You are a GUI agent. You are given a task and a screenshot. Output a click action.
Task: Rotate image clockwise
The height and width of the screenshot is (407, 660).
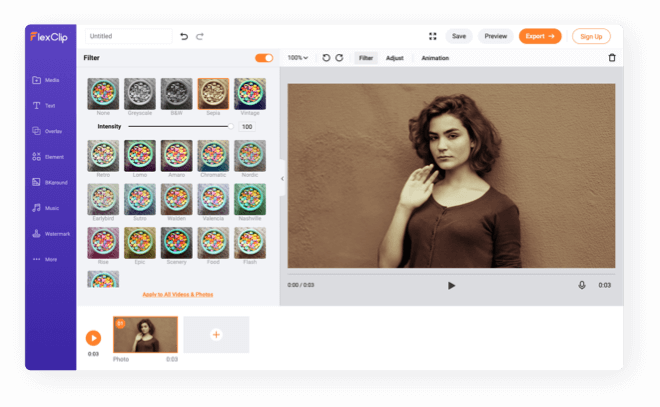click(x=339, y=58)
